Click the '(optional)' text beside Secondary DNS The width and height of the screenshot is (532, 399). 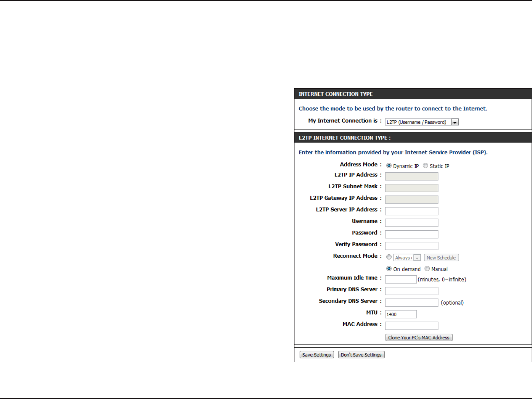point(452,303)
